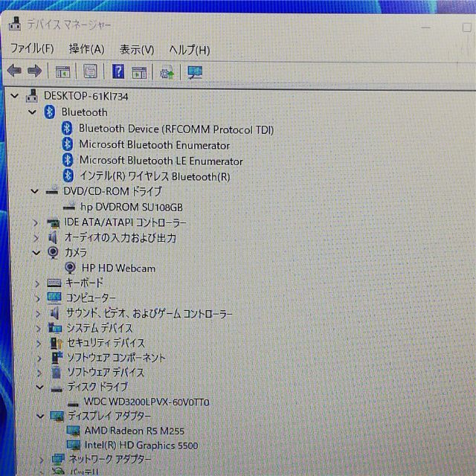Click the Bluetooth category icon

[x=50, y=112]
